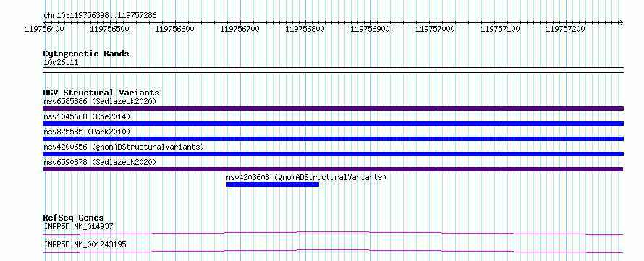Click ruler coordinate 119756400

click(44, 29)
